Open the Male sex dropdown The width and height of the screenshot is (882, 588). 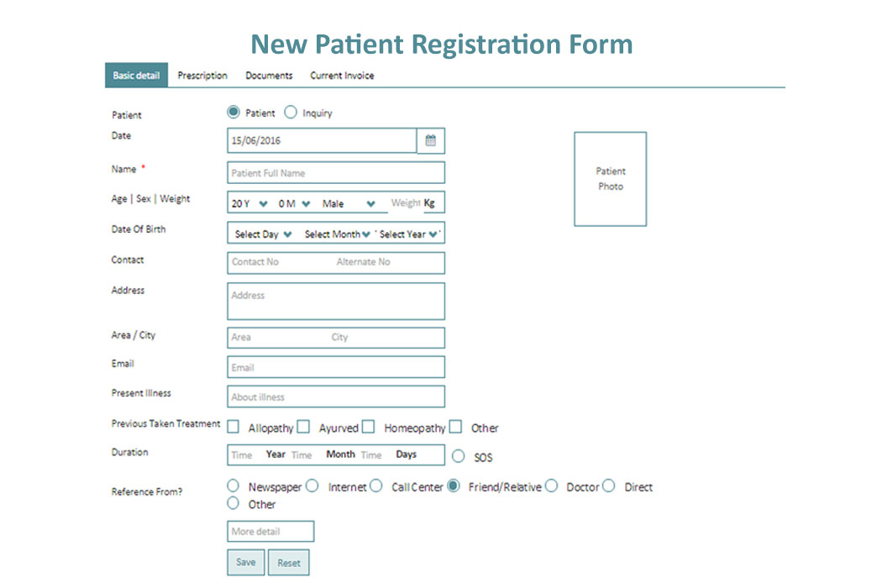349,203
